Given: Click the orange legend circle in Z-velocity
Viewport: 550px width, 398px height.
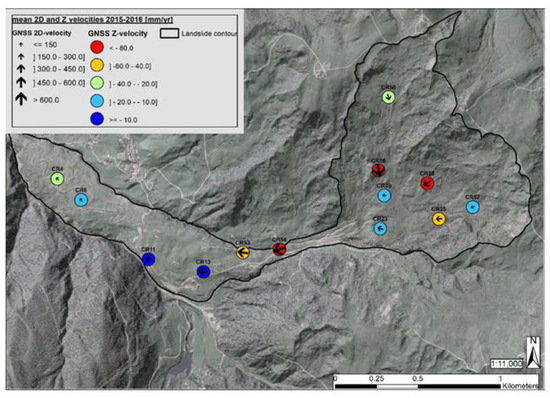Looking at the screenshot, I should (97, 66).
